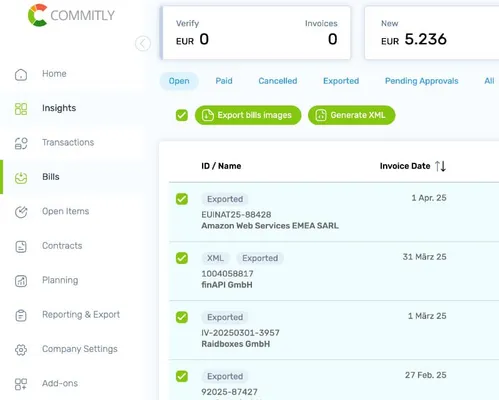Open Company Settings gear icon
The height and width of the screenshot is (400, 499).
21,350
